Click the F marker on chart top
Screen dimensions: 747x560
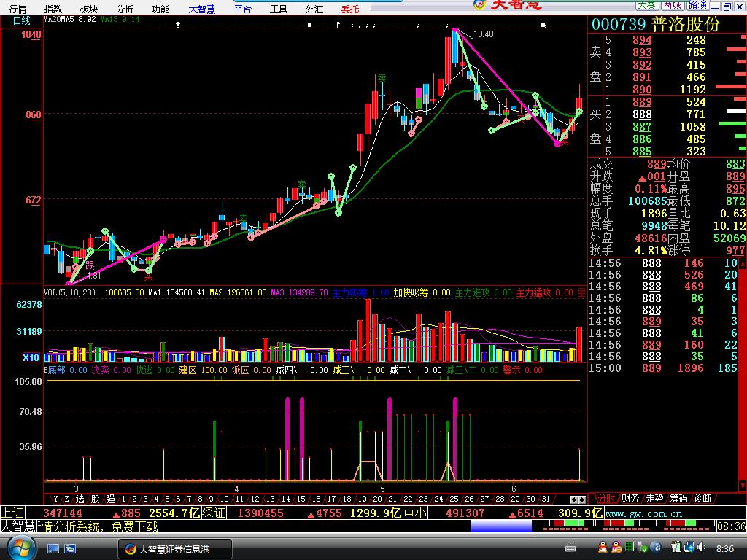point(338,25)
